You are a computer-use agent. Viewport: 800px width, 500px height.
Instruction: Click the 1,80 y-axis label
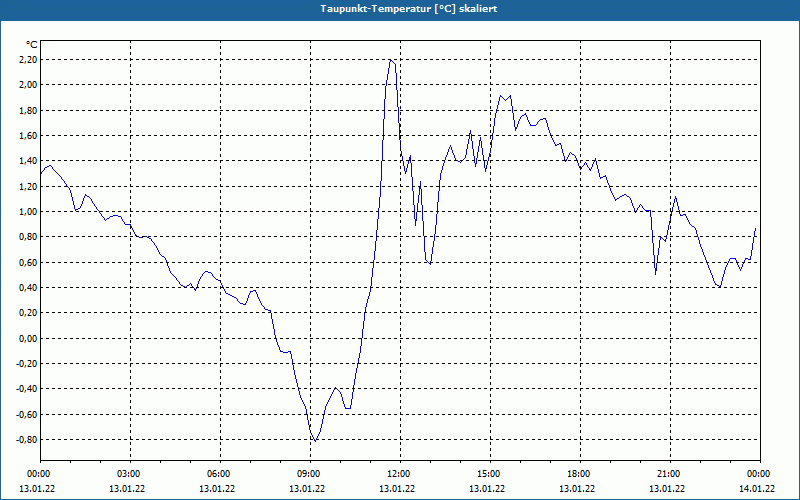tap(29, 110)
